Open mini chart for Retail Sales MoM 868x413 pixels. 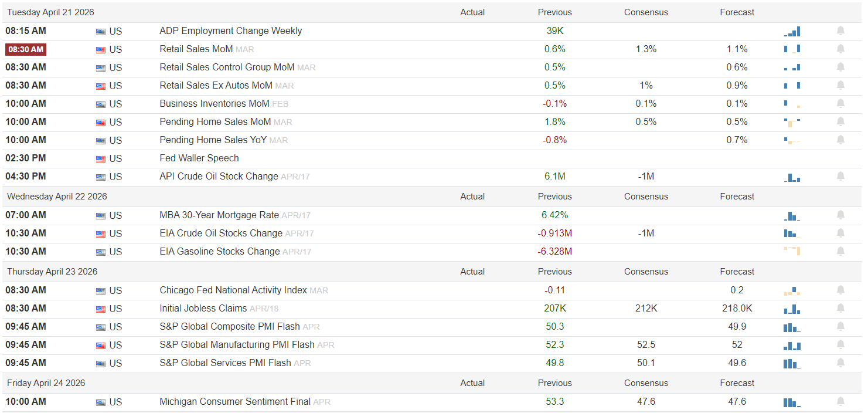792,49
